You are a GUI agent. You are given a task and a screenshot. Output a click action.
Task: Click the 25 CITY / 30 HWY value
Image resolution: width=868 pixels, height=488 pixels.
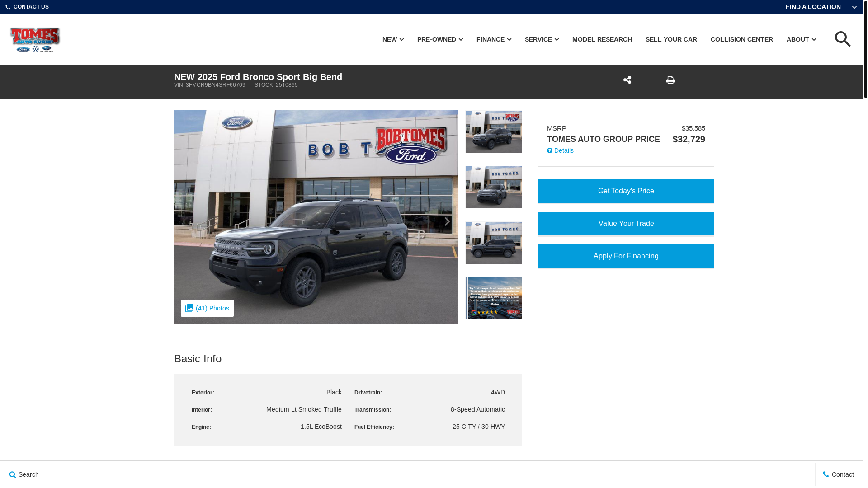479,427
